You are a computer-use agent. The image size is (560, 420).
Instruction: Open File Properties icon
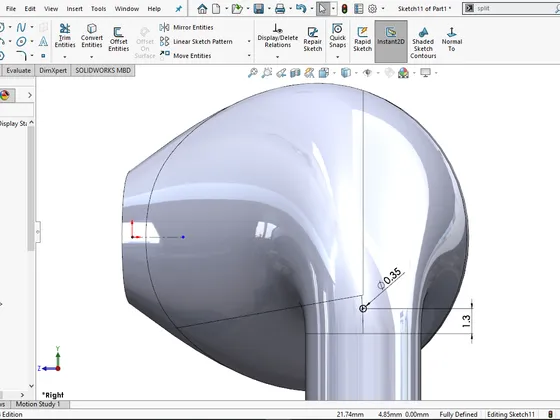(x=359, y=9)
